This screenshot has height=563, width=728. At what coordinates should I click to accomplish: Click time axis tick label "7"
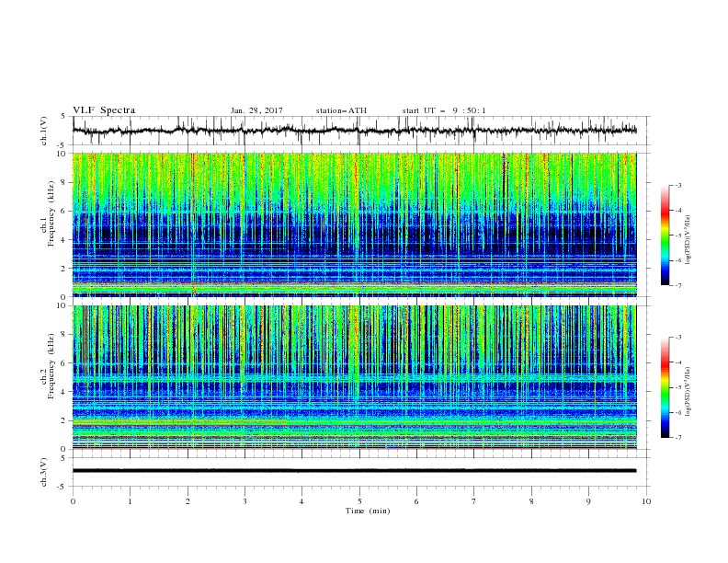point(474,501)
